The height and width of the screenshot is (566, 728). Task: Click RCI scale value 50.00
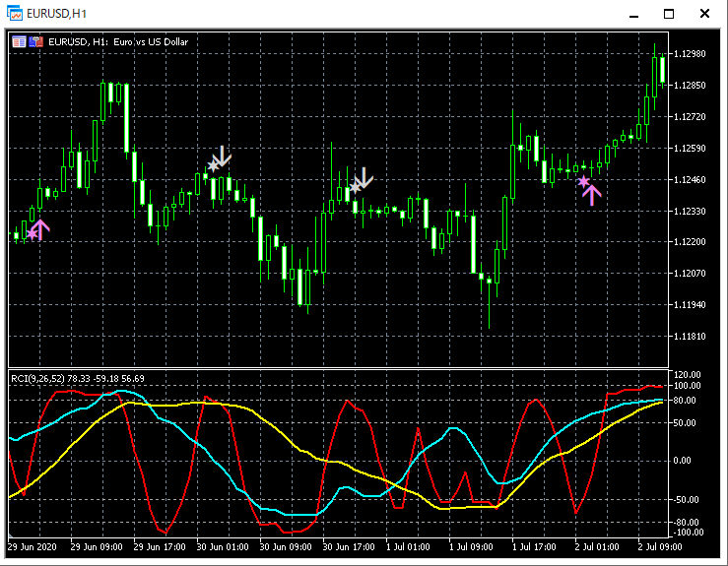coord(685,423)
